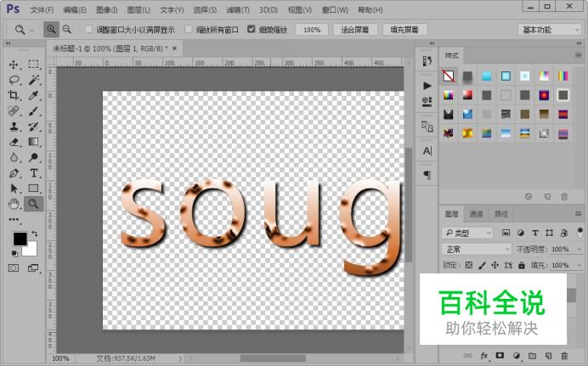Select the Eyedropper tool
The width and height of the screenshot is (588, 366).
tap(33, 95)
